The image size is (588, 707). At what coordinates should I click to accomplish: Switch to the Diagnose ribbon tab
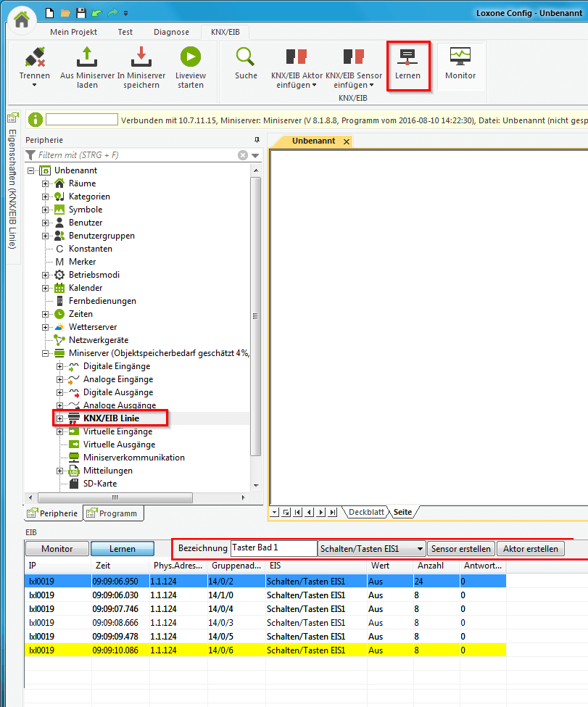pos(171,32)
